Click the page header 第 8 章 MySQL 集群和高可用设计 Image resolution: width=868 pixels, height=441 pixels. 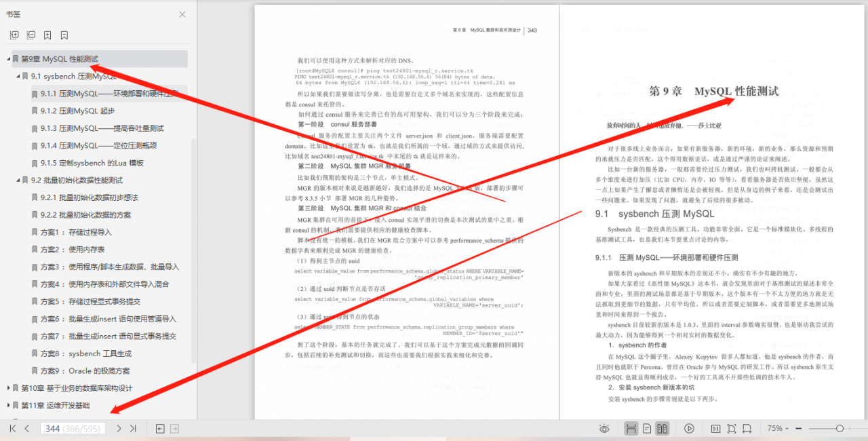(x=486, y=31)
